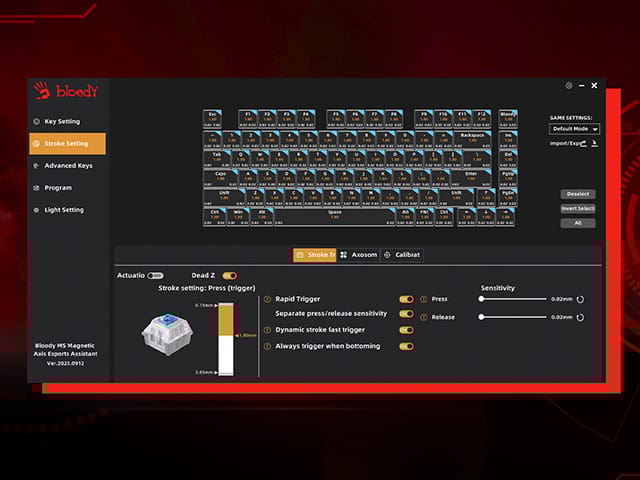Expand the Default Mode game settings dropdown
The height and width of the screenshot is (480, 640).
pos(575,129)
